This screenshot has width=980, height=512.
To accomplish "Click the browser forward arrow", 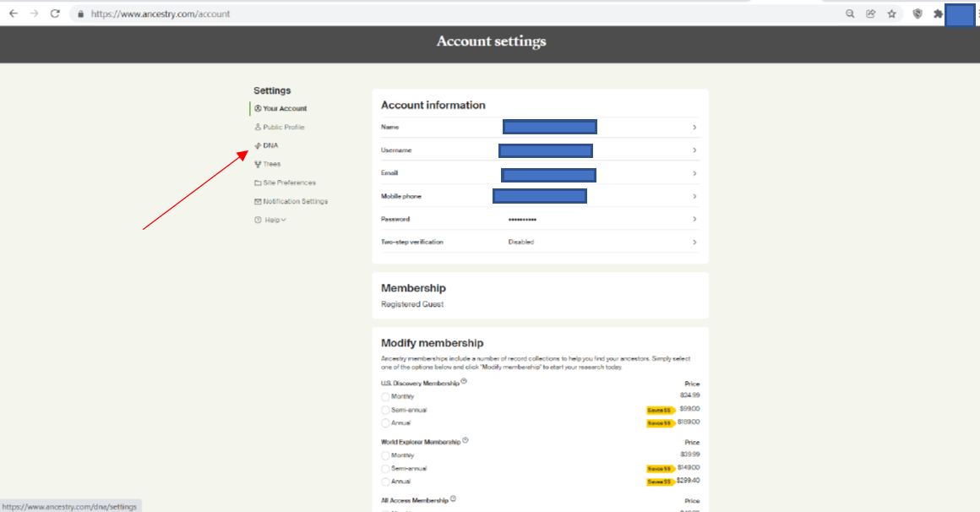I will (x=35, y=14).
